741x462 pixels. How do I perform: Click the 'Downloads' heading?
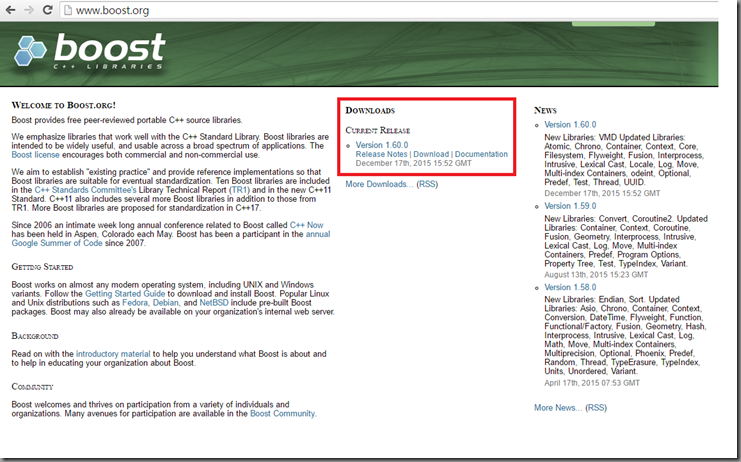coord(370,111)
